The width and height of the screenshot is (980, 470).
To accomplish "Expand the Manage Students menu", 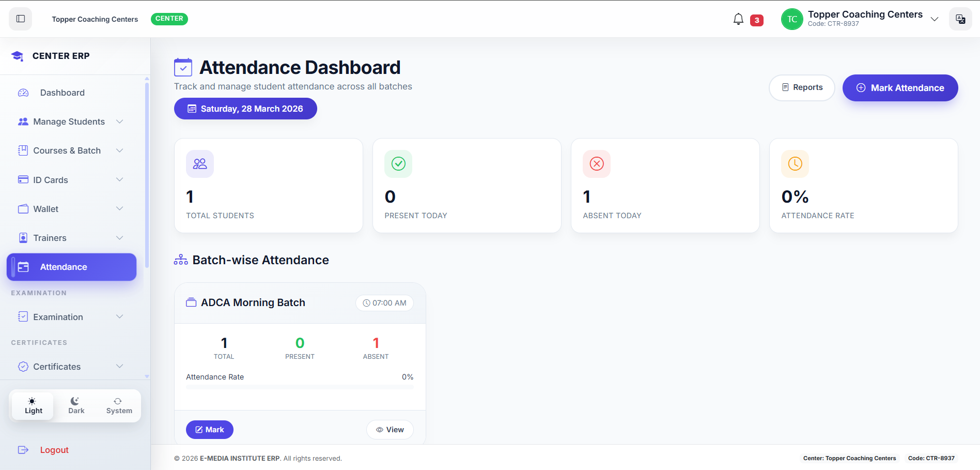I will pos(69,122).
